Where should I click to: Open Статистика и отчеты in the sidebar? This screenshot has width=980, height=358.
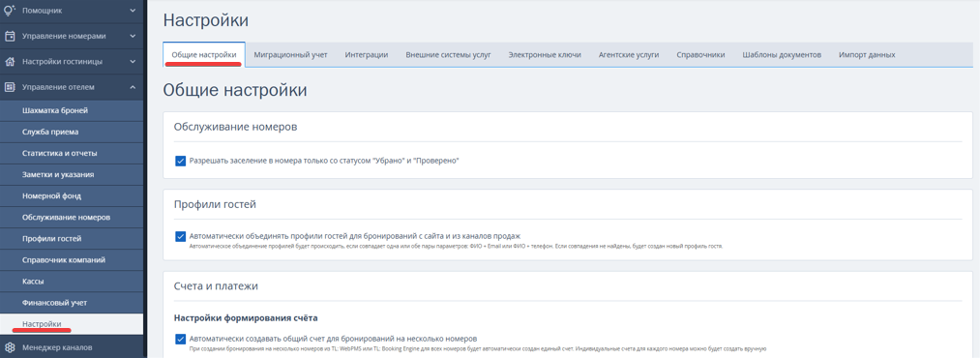coord(72,153)
